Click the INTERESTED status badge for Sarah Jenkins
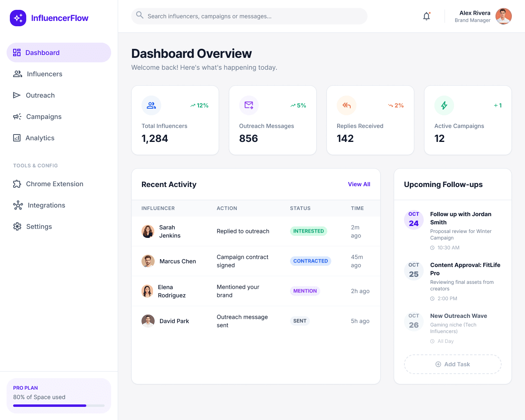 308,231
